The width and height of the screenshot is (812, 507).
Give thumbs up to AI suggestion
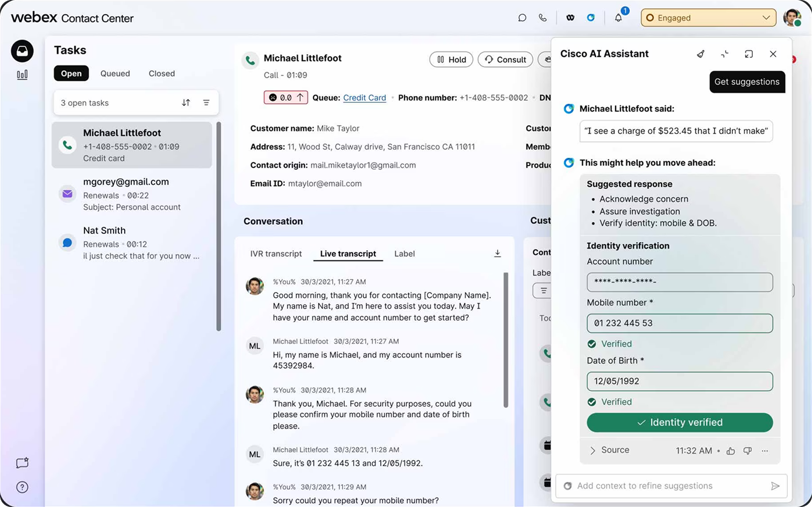(731, 451)
